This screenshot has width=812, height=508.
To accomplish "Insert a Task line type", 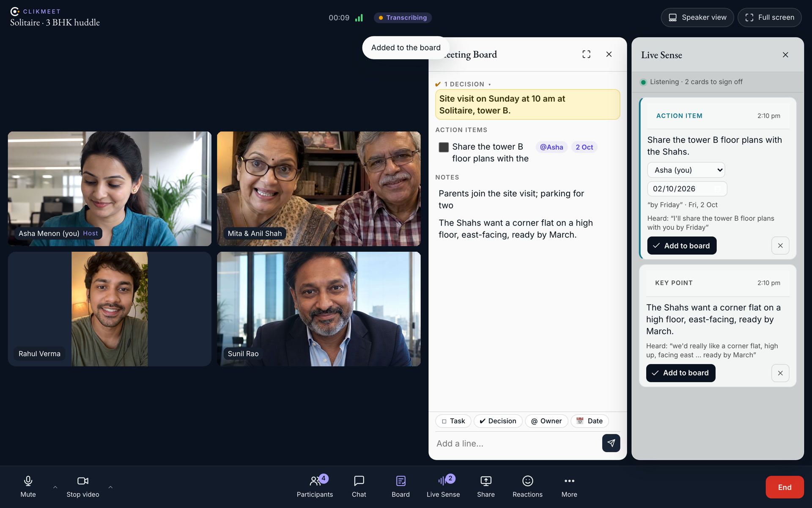I will (x=453, y=421).
